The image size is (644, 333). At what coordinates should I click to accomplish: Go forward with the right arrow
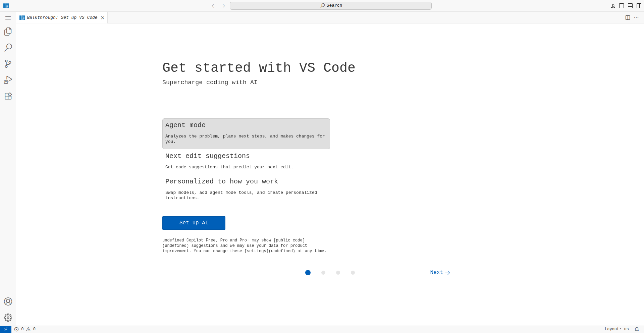tap(223, 6)
